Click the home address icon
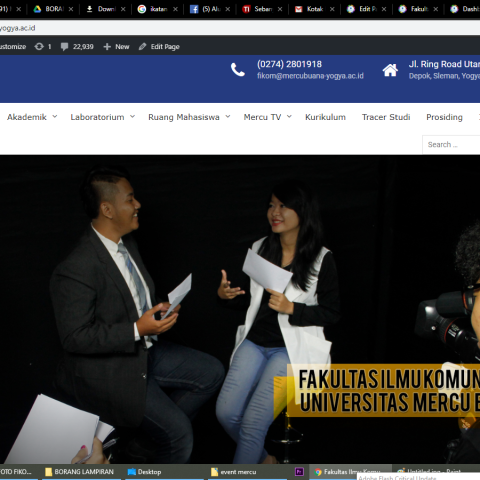The height and width of the screenshot is (480, 480). point(390,70)
